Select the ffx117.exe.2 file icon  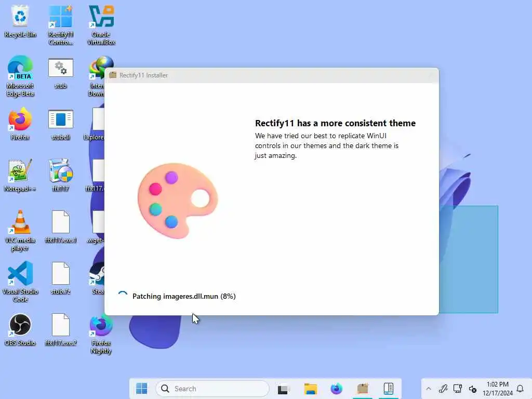pos(60,330)
